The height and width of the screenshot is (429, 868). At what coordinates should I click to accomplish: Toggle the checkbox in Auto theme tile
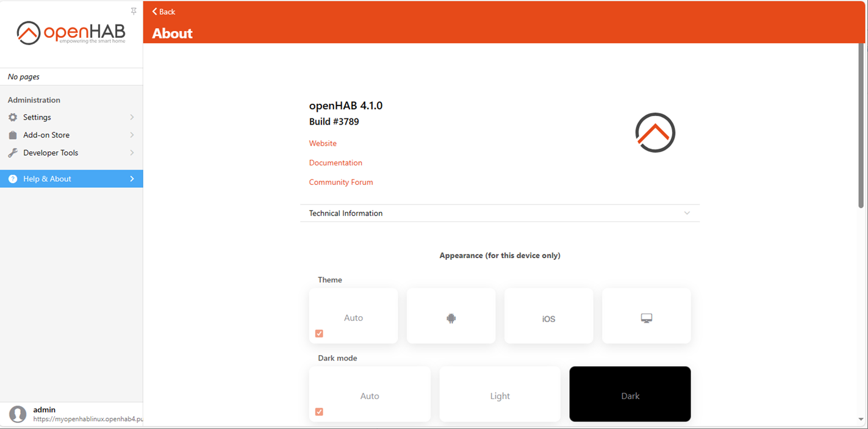pyautogui.click(x=319, y=333)
